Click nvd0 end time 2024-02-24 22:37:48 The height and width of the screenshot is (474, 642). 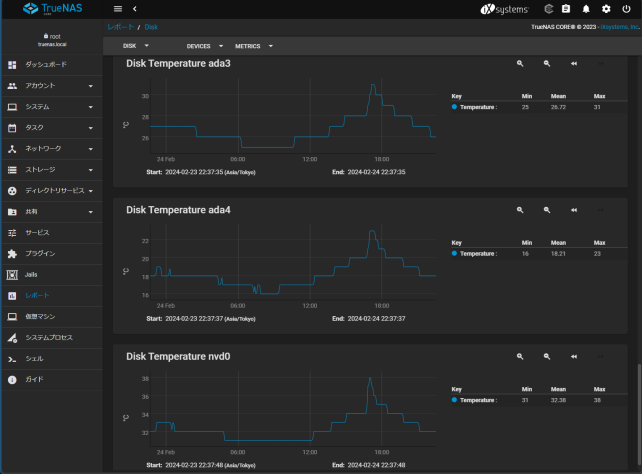click(376, 465)
